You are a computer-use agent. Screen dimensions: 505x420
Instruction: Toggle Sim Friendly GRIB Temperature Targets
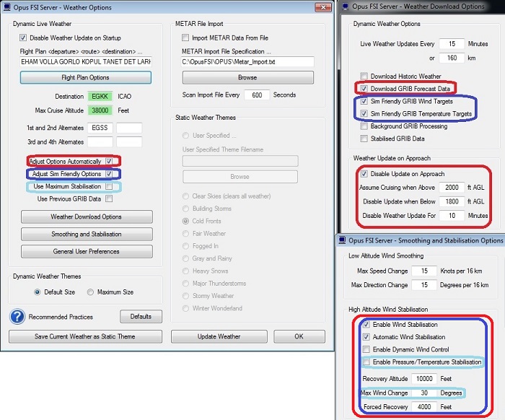click(x=364, y=114)
